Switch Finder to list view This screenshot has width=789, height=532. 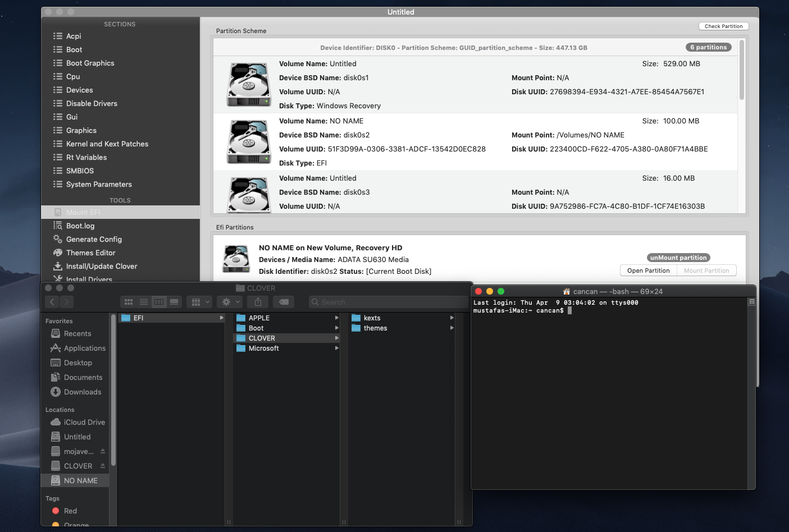(144, 302)
